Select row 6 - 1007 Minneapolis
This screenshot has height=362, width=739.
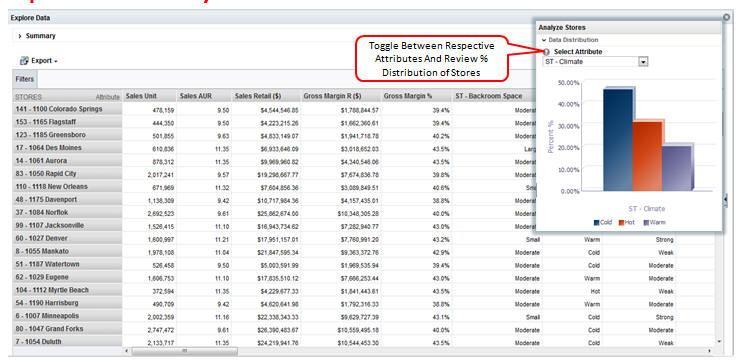pyautogui.click(x=67, y=316)
